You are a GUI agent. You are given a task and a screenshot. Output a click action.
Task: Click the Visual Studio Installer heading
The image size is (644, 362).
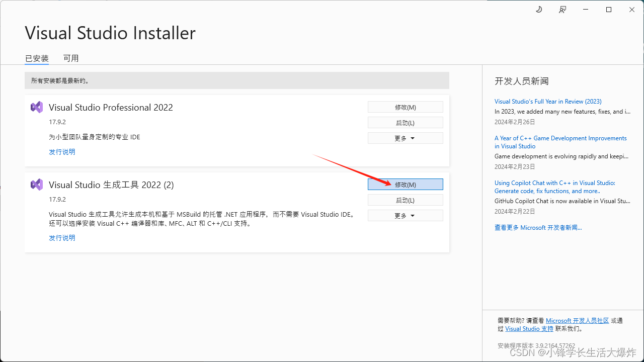[110, 33]
